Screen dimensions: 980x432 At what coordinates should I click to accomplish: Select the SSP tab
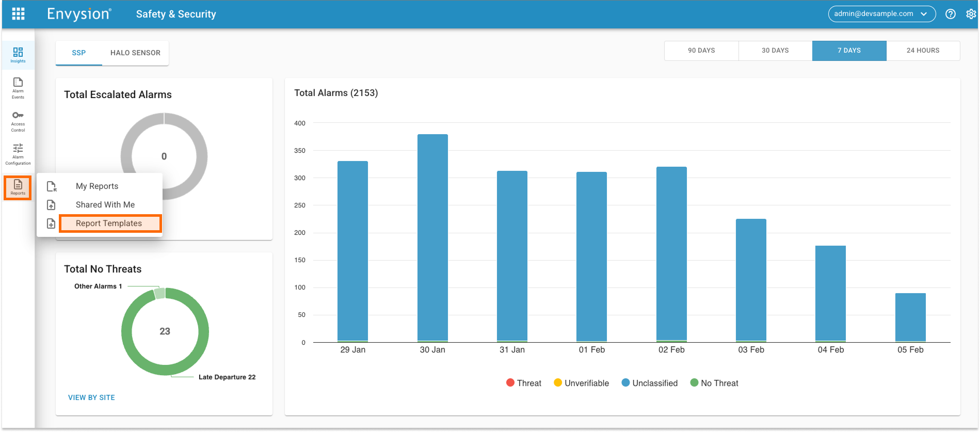pyautogui.click(x=79, y=53)
